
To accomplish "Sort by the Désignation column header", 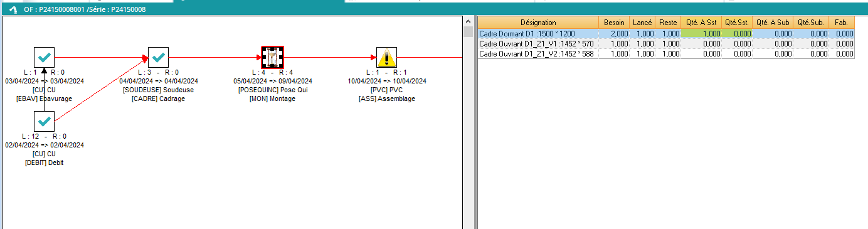I will [x=538, y=23].
